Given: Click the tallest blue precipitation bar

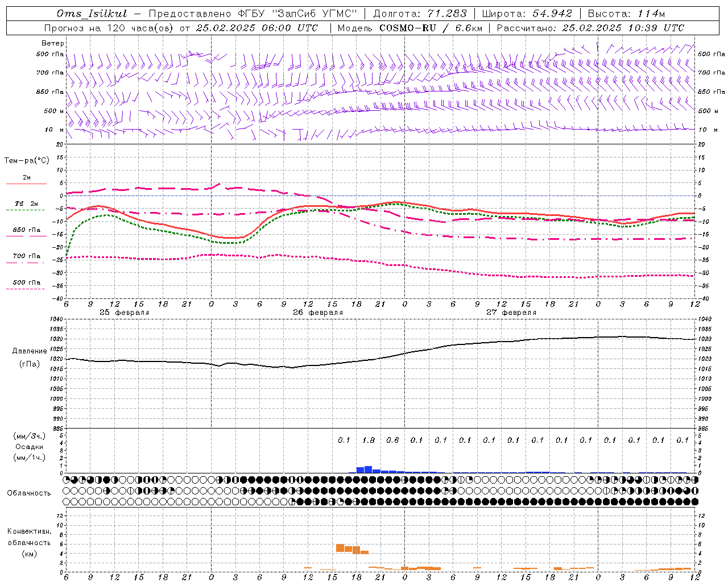Looking at the screenshot, I should click(369, 469).
